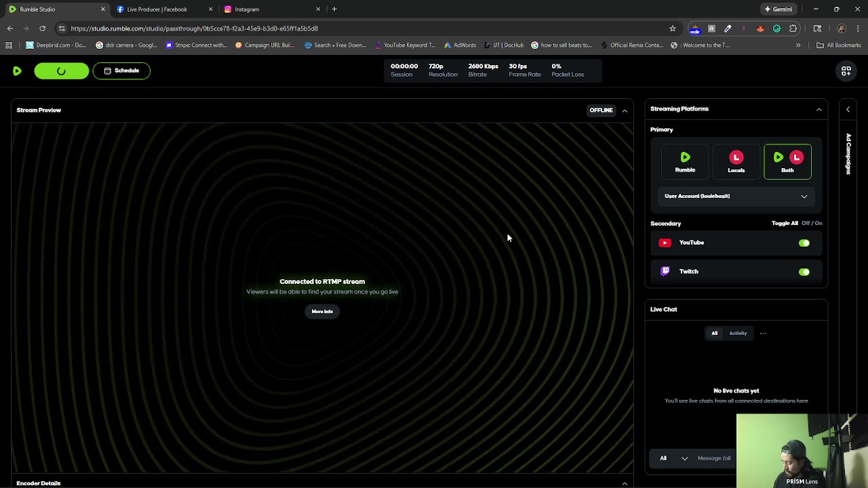Click the OFFLINE status badge

point(601,110)
